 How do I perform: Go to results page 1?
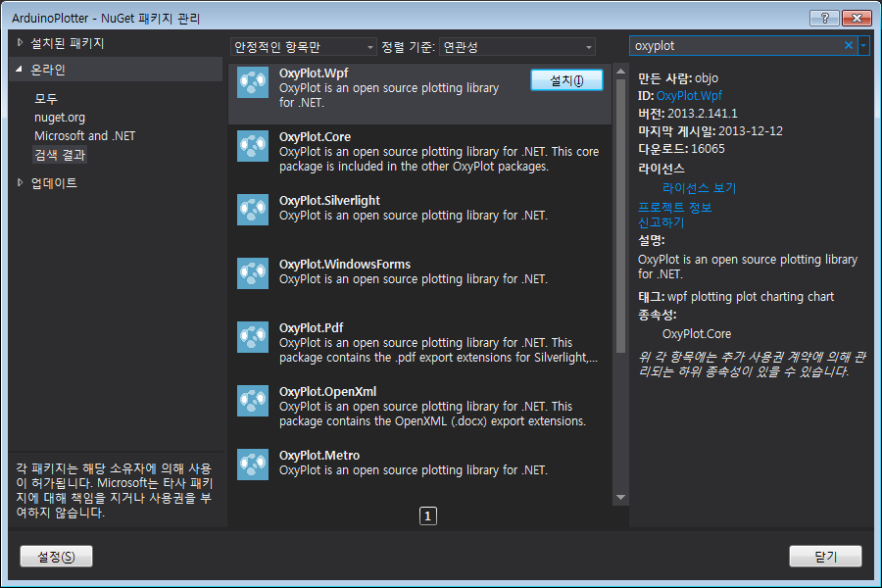(x=428, y=516)
